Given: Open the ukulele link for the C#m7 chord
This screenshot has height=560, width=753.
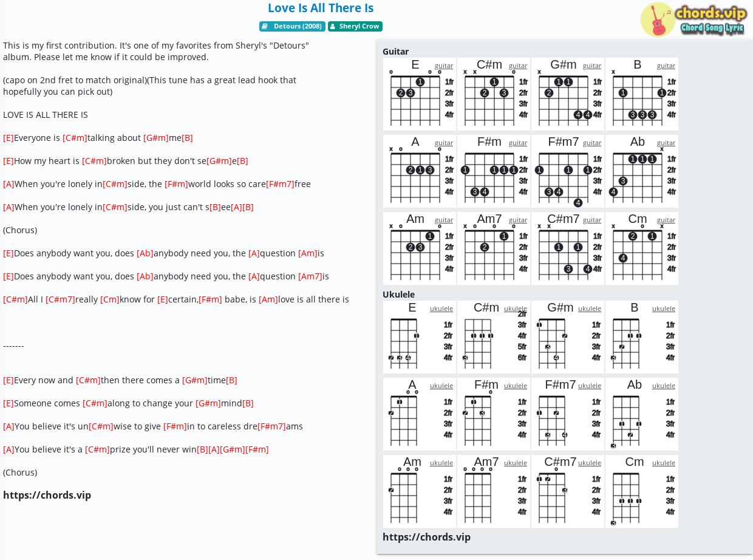Looking at the screenshot, I should pyautogui.click(x=590, y=463).
